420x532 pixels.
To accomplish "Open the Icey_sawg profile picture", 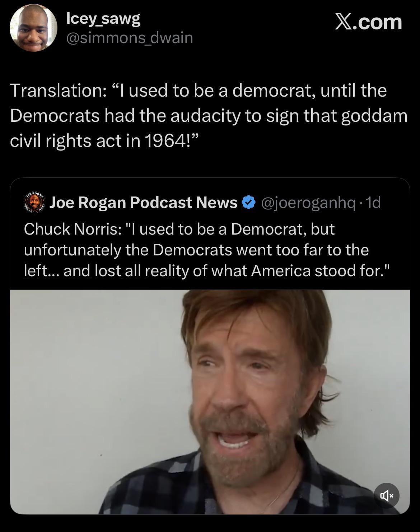I will (x=33, y=28).
